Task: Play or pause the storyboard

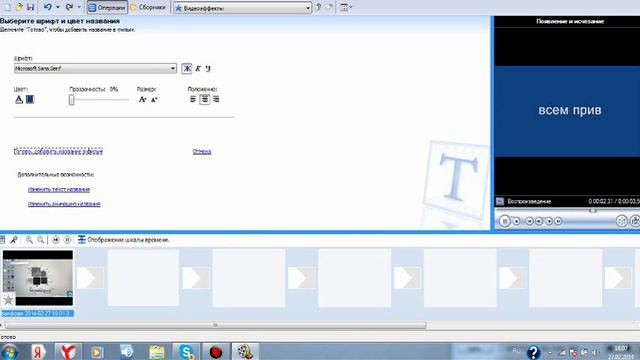Action: (67, 240)
